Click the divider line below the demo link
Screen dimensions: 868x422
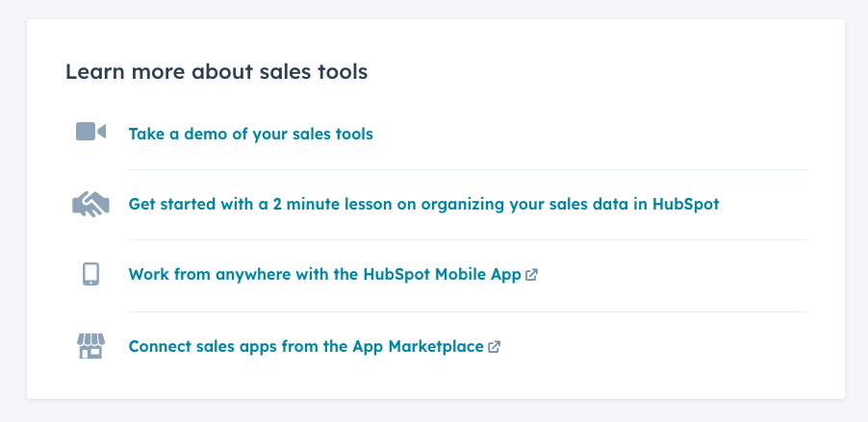(x=467, y=169)
